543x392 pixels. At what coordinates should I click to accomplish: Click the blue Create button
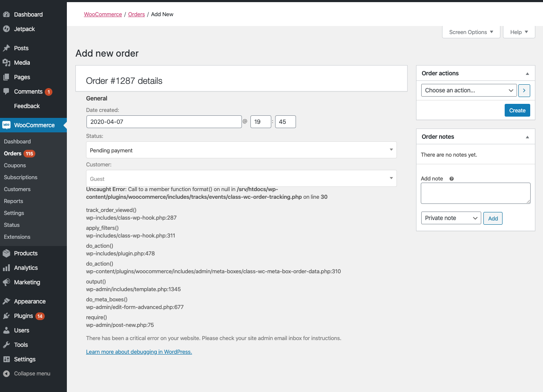[517, 110]
